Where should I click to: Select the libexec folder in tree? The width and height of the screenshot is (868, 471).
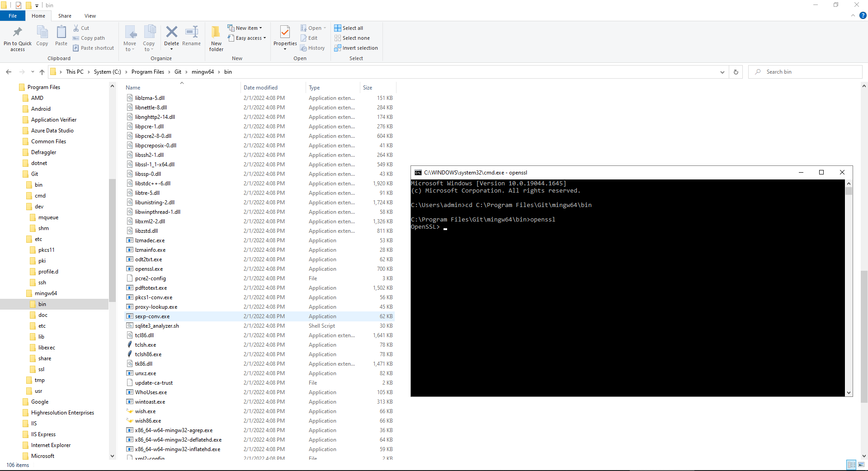[47, 348]
